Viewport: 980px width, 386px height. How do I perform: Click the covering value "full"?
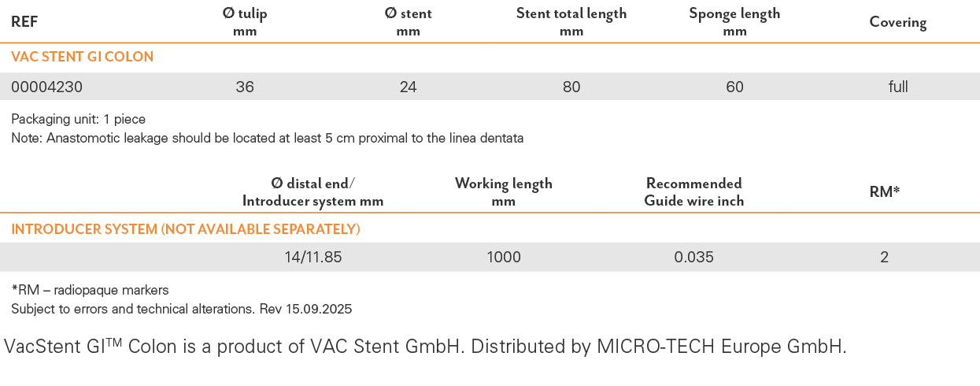click(x=898, y=87)
